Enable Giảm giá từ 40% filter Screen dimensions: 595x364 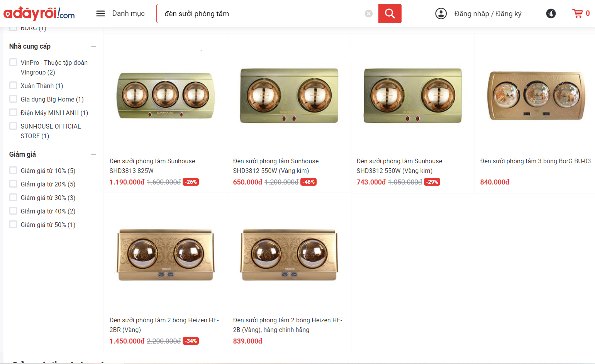click(x=13, y=211)
